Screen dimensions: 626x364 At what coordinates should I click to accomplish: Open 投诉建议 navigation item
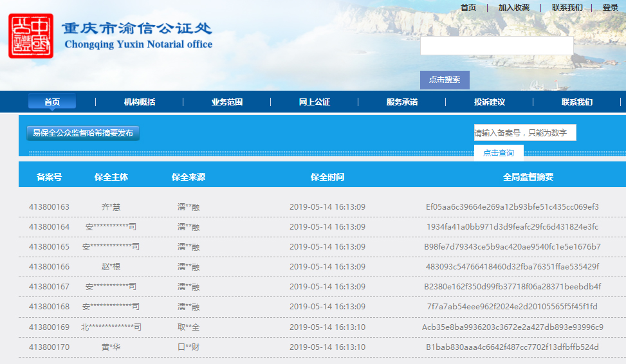pos(489,102)
